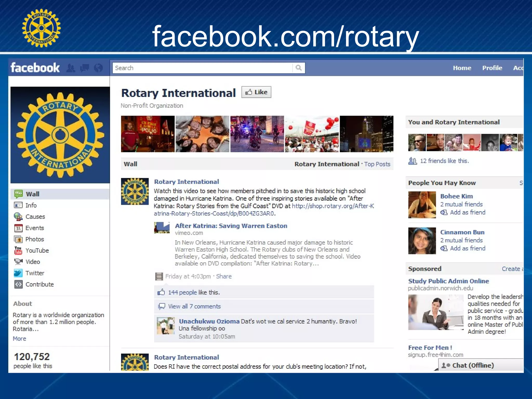Click the chat person status icon
Screen dimensions: 532x399
point(446,365)
